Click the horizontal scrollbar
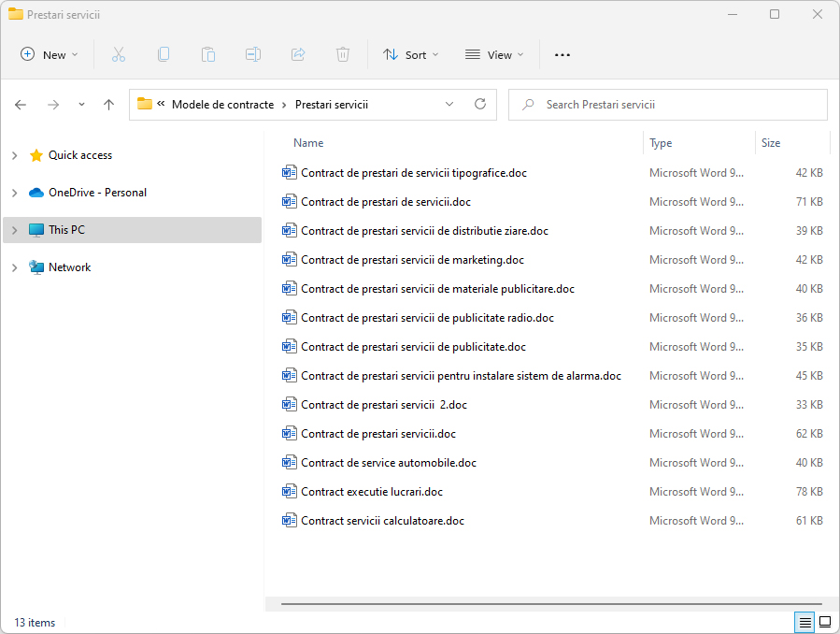Image resolution: width=840 pixels, height=634 pixels. [551, 603]
